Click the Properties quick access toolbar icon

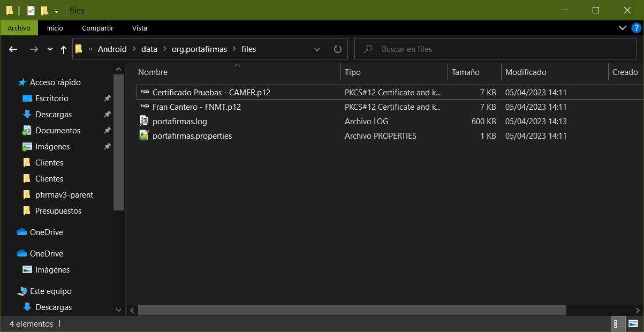point(31,10)
